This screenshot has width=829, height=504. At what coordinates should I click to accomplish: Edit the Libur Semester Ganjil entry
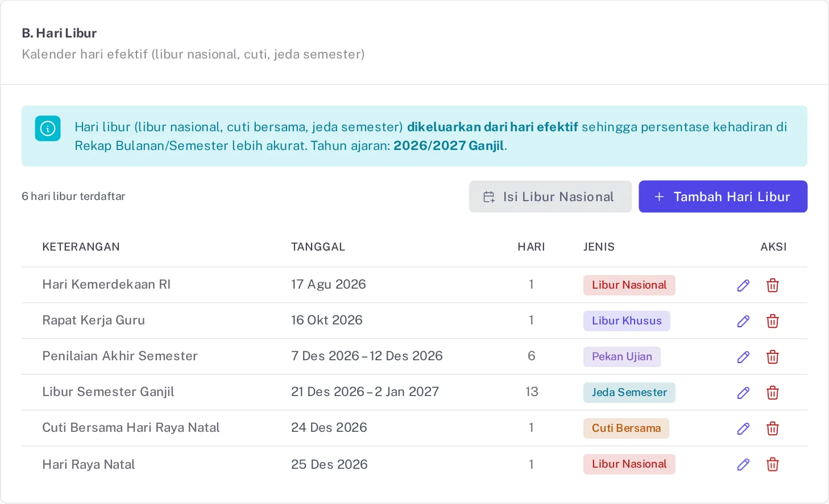[x=743, y=393]
